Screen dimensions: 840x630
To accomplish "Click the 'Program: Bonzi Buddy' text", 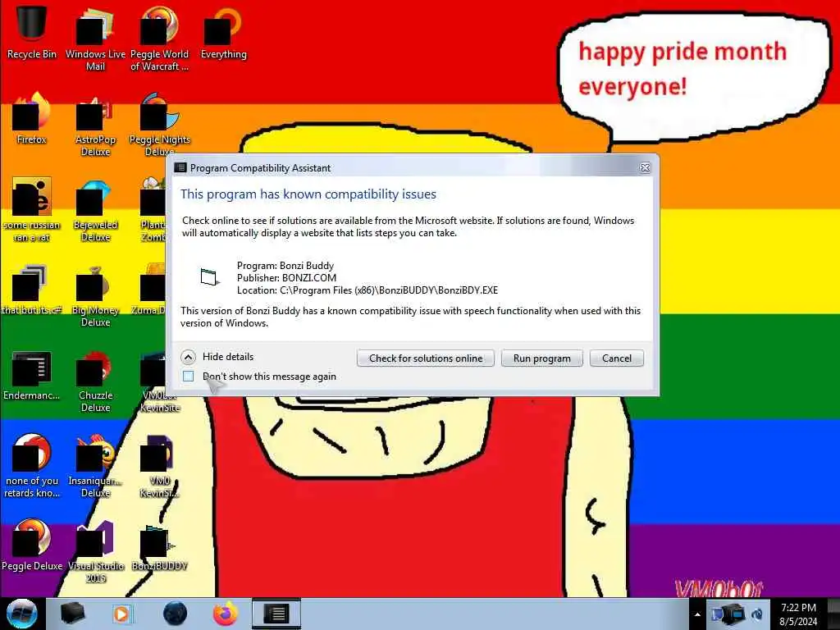I will 285,266.
